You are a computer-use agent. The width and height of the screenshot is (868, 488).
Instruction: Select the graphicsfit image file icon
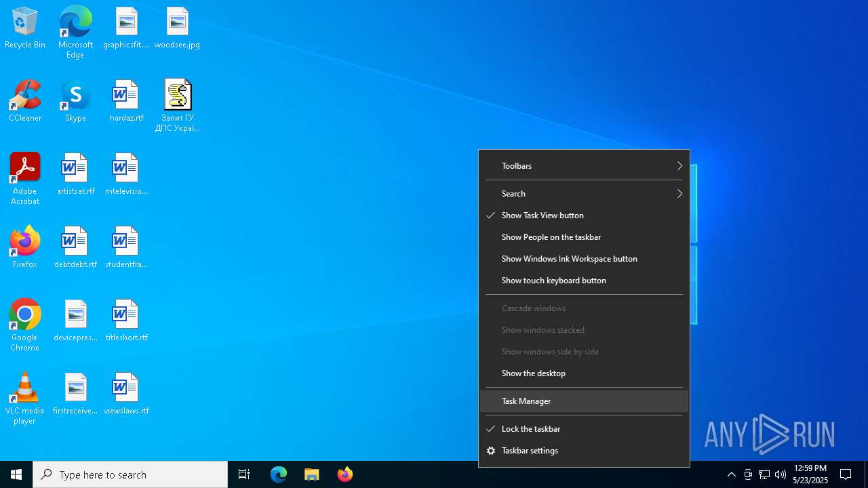(x=126, y=28)
